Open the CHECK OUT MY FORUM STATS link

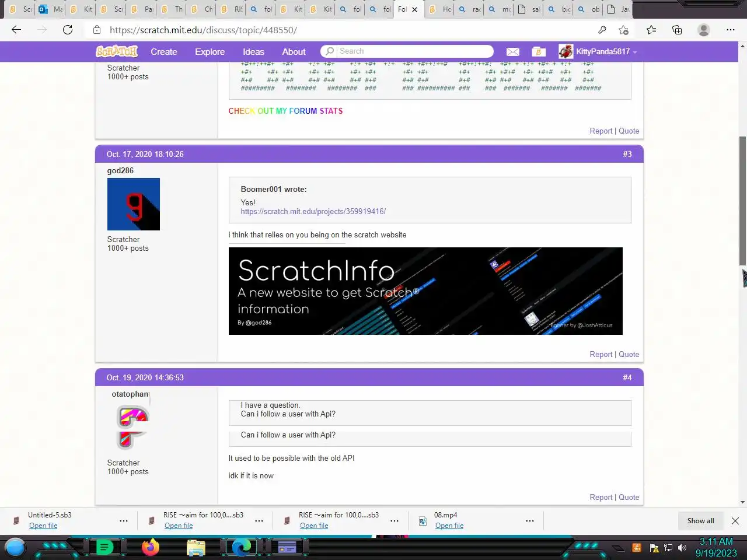(x=285, y=111)
